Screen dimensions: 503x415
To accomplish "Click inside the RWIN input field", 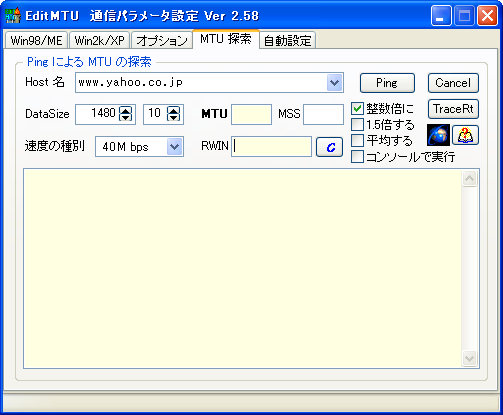I will click(x=271, y=146).
